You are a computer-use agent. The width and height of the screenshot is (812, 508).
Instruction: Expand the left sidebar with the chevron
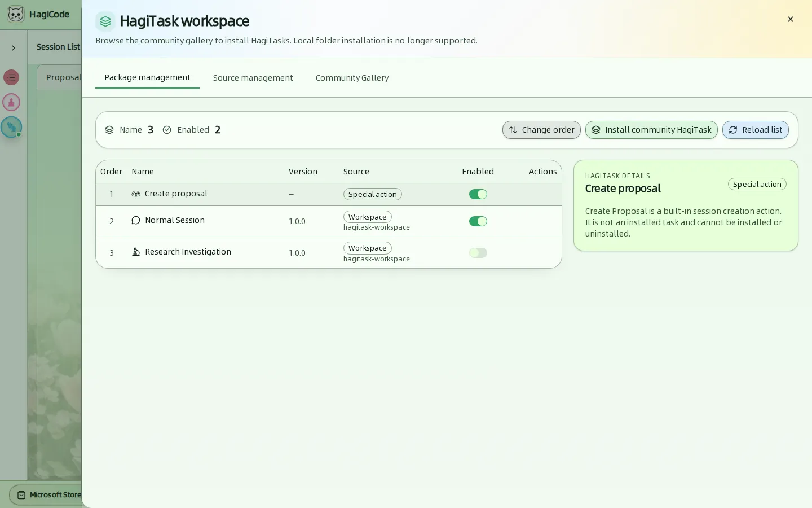pos(14,48)
